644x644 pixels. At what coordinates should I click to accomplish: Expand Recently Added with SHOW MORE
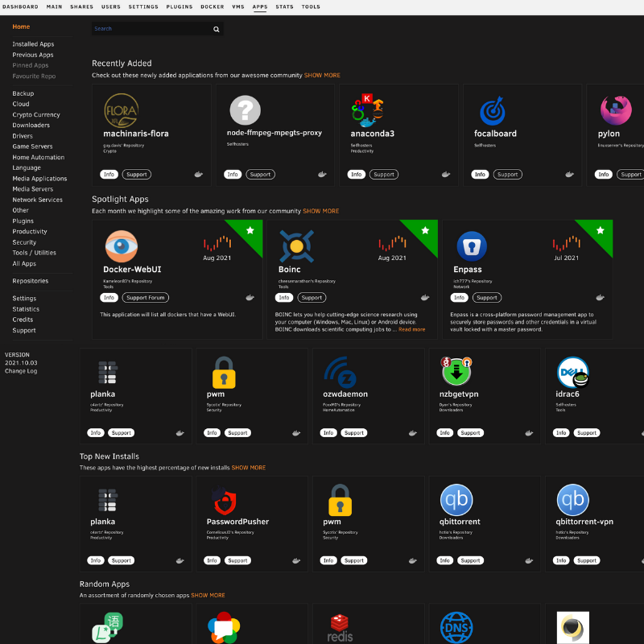tap(322, 76)
